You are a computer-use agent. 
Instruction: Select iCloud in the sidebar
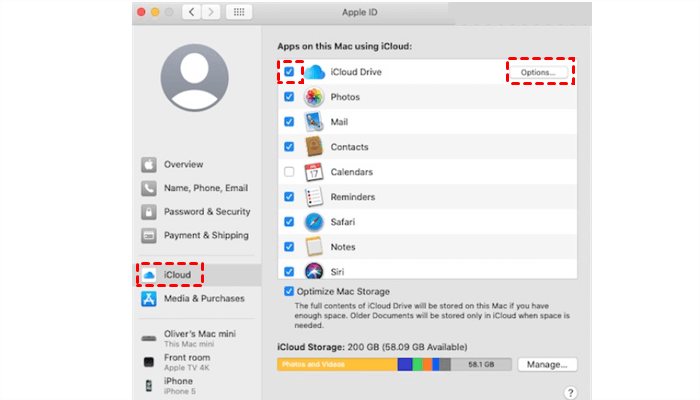click(x=196, y=275)
